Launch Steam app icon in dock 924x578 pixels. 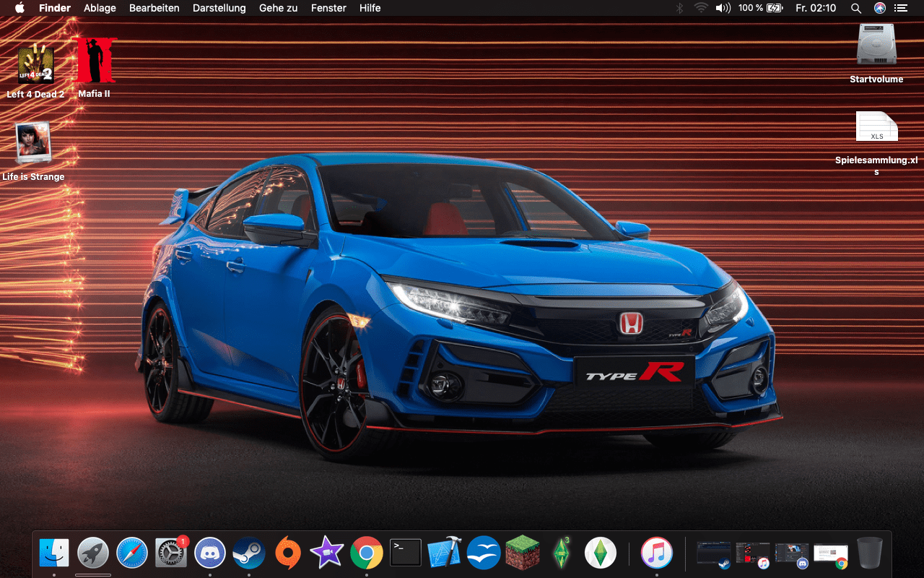249,553
